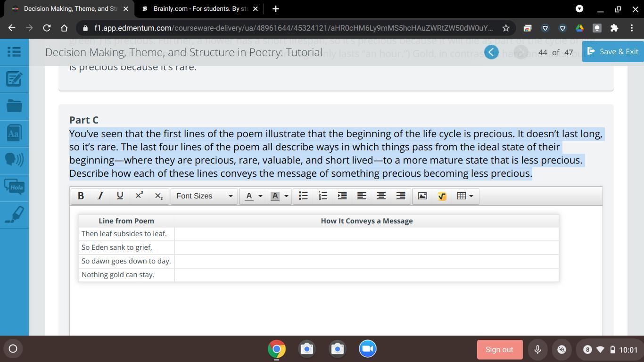Open the Chrome tab search dropdown
Image resolution: width=644 pixels, height=362 pixels.
coord(579,8)
